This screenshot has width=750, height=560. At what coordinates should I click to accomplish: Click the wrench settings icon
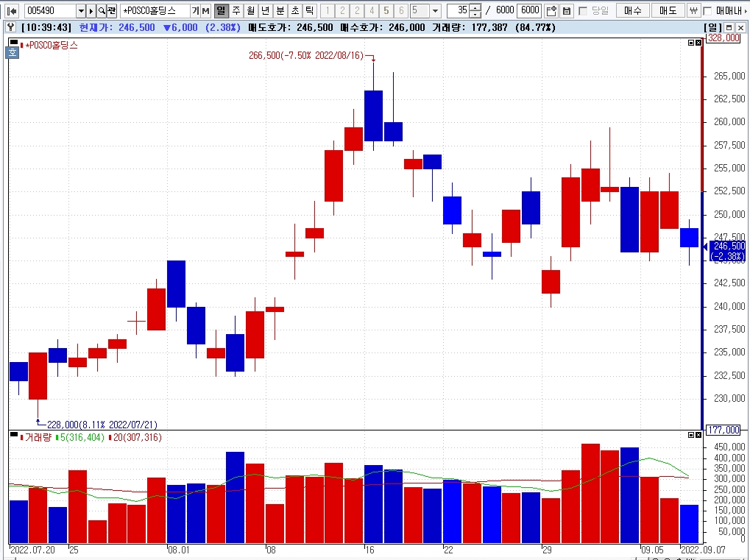pyautogui.click(x=12, y=27)
